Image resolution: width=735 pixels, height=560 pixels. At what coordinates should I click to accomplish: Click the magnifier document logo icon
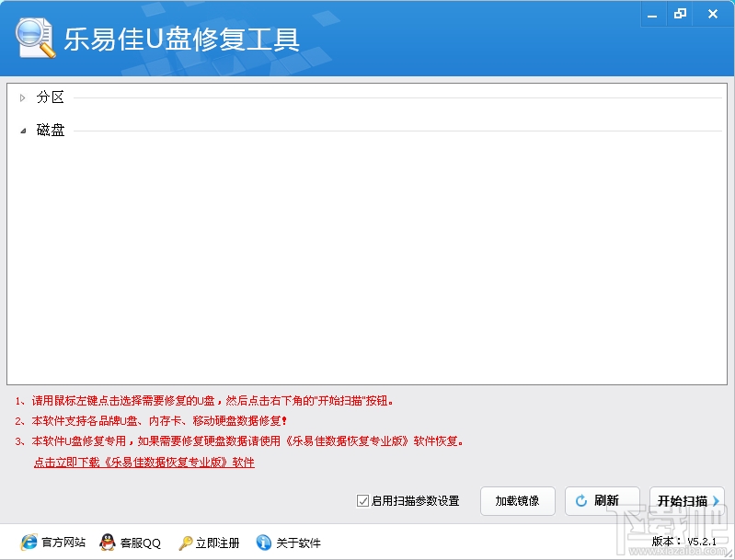point(35,38)
